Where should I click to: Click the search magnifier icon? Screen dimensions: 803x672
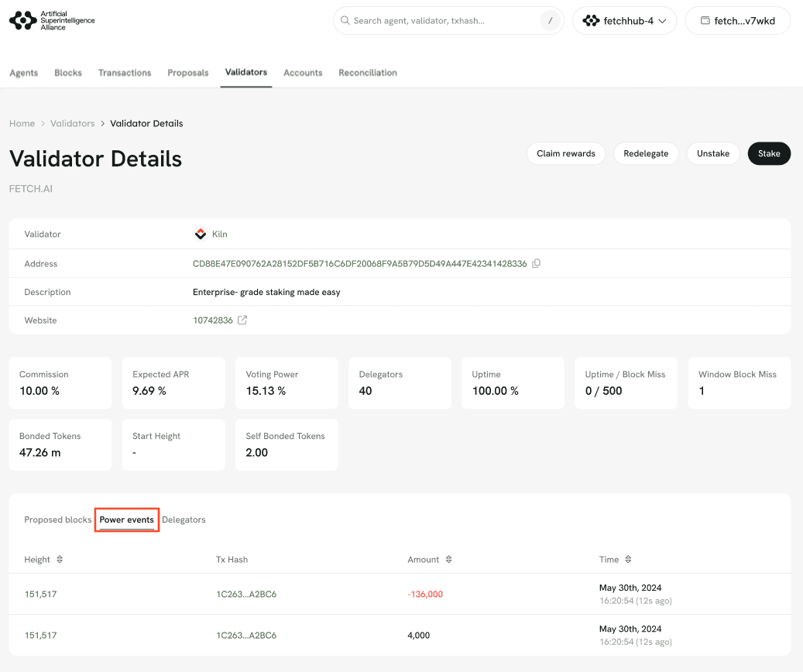click(x=345, y=21)
